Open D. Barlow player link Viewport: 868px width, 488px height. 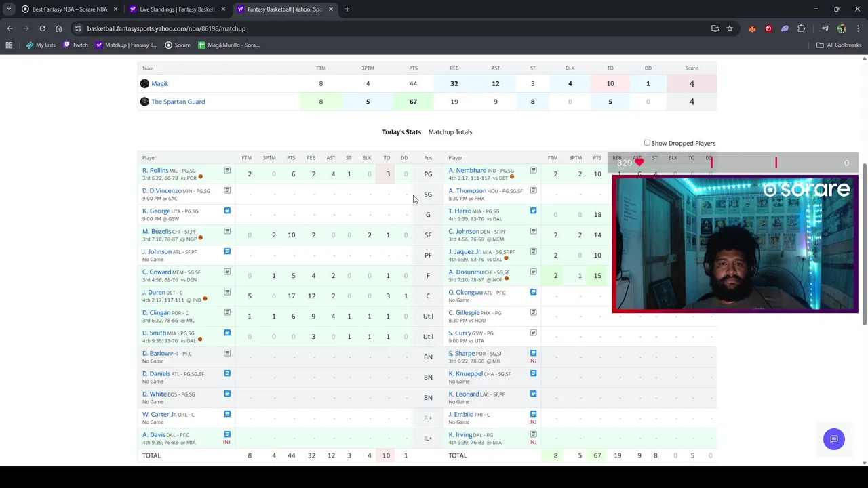[x=156, y=353]
